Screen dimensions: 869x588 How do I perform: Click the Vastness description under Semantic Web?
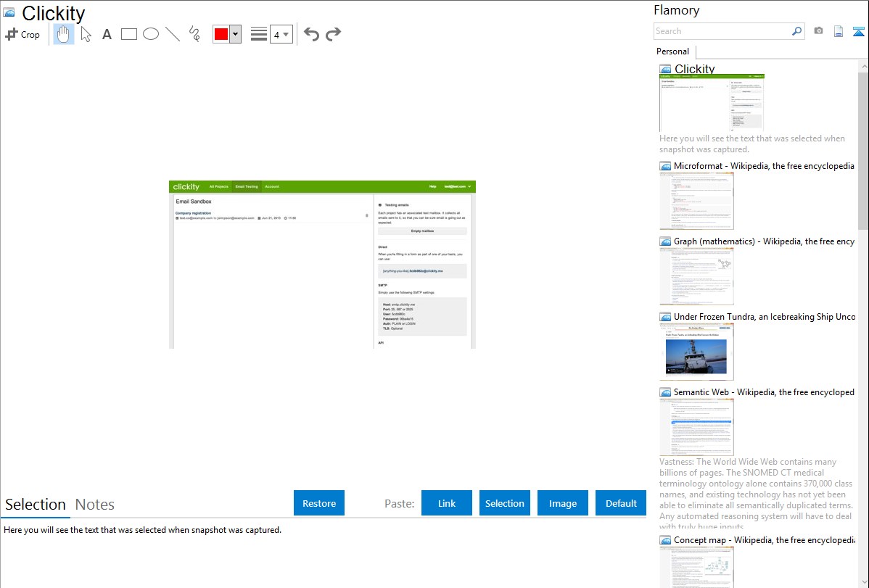(756, 494)
